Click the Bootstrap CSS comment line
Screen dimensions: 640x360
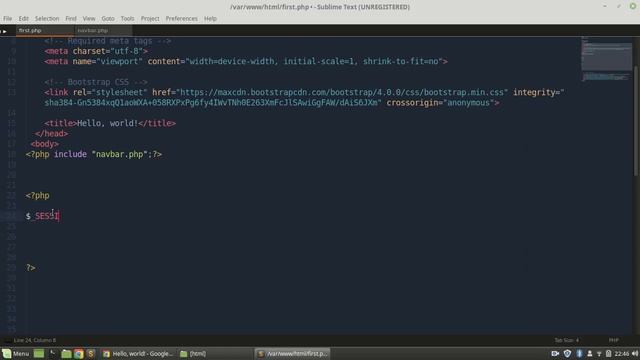click(x=96, y=82)
